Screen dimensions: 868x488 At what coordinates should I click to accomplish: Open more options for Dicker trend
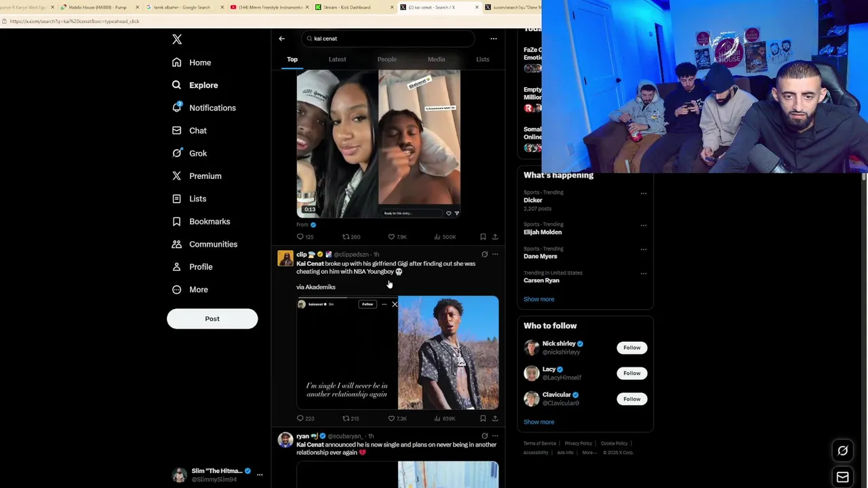[644, 193]
